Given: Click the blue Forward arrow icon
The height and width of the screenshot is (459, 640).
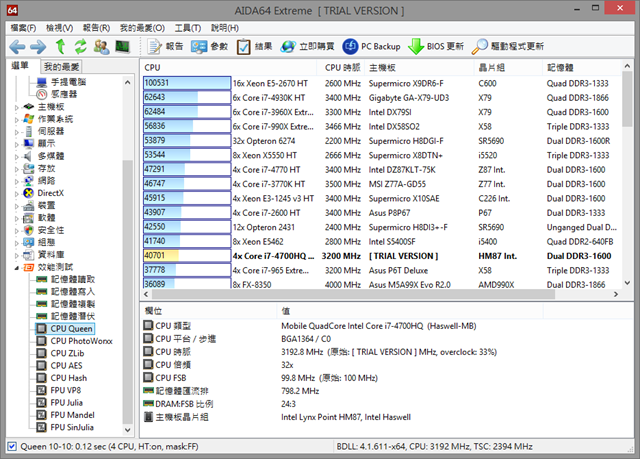Looking at the screenshot, I should click(x=38, y=47).
